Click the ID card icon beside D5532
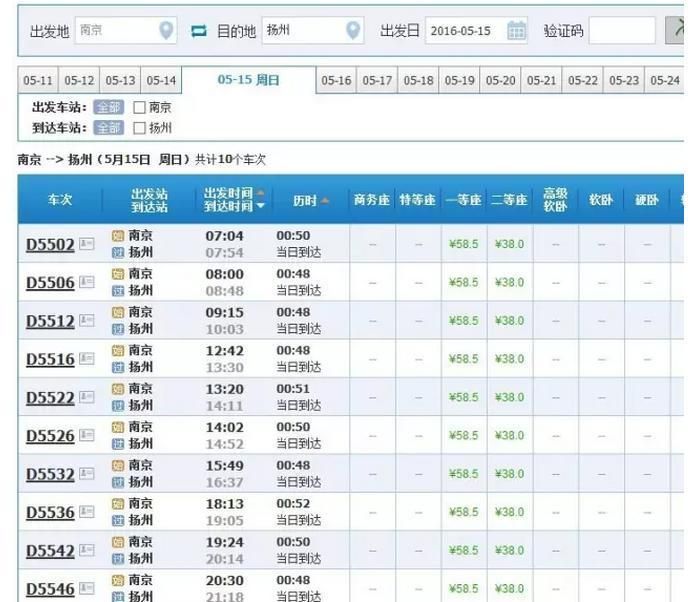 pyautogui.click(x=87, y=474)
